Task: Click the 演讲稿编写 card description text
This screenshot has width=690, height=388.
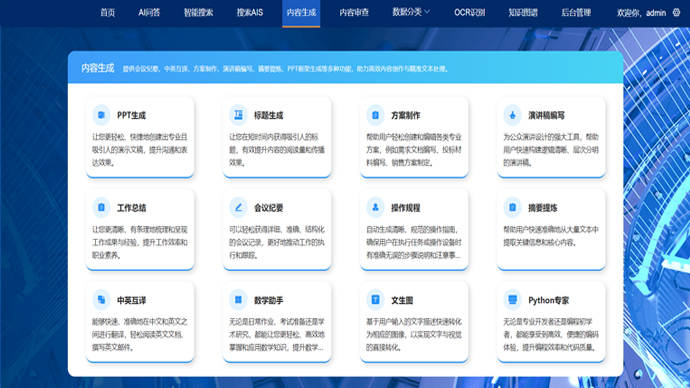Action: point(551,150)
